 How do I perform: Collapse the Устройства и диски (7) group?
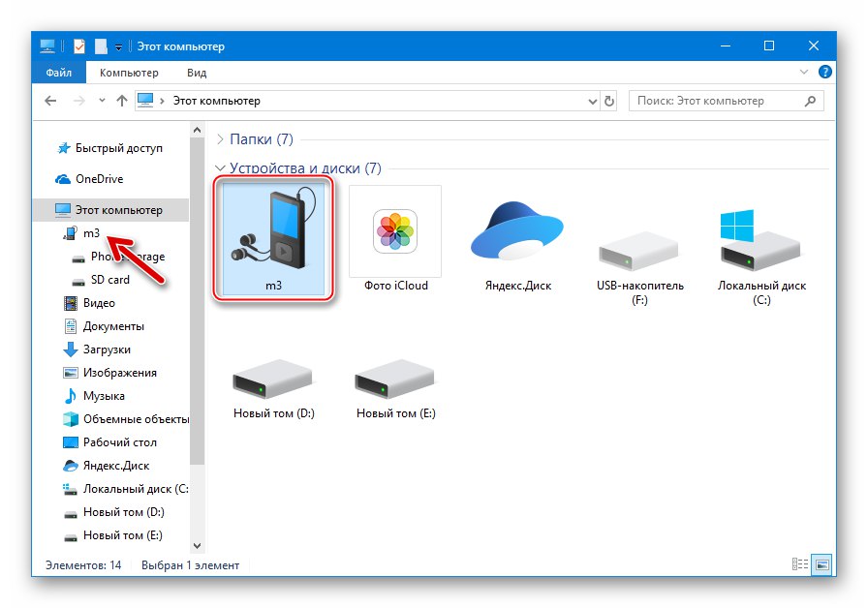pos(220,167)
